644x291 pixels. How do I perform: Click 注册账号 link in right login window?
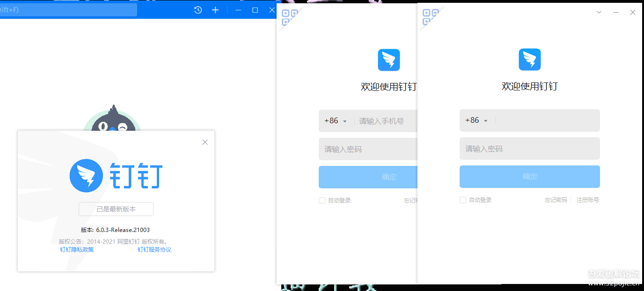(x=588, y=200)
